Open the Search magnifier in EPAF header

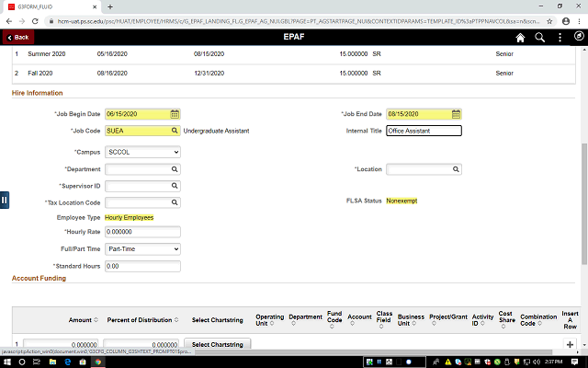[539, 37]
